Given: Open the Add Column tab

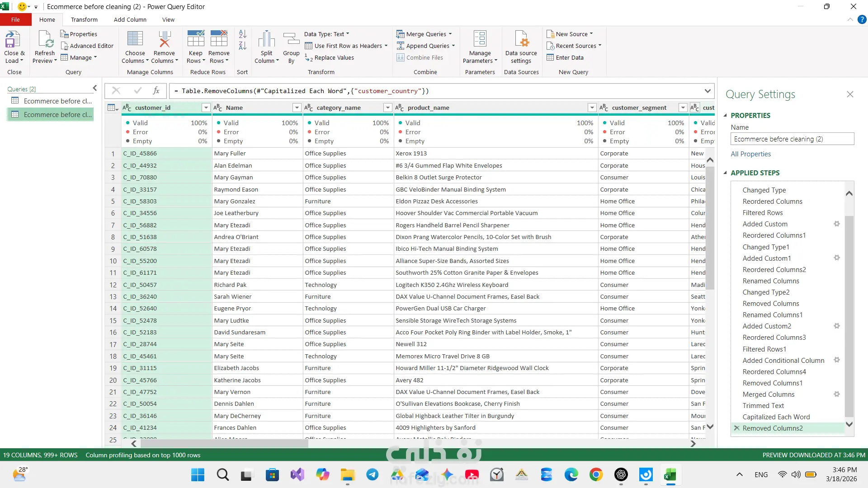Looking at the screenshot, I should 130,19.
